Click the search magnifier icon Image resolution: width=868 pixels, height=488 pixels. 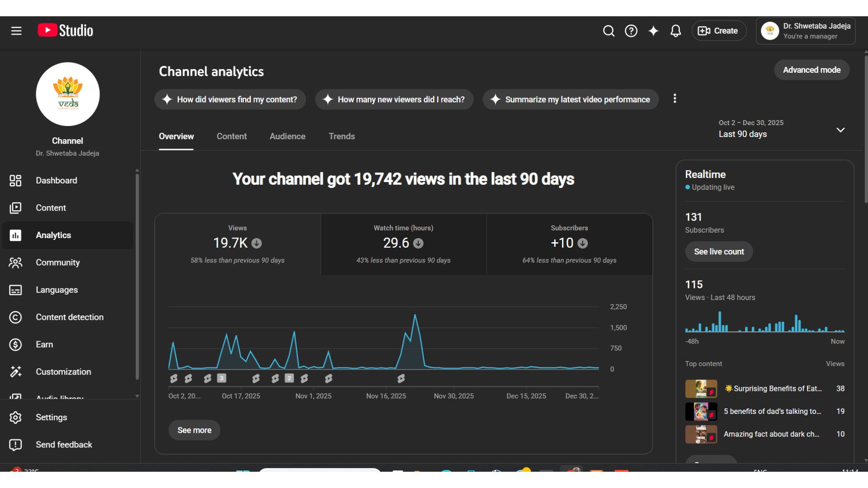(x=609, y=31)
